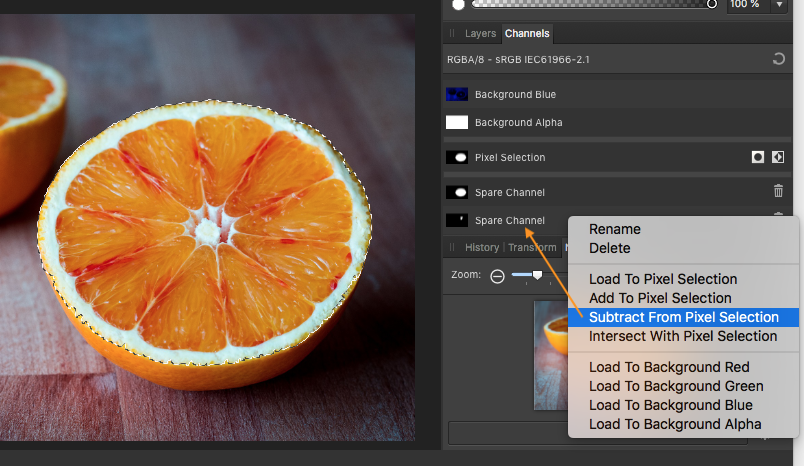Image resolution: width=804 pixels, height=466 pixels.
Task: Click the Layers panel grip handle
Action: (452, 33)
